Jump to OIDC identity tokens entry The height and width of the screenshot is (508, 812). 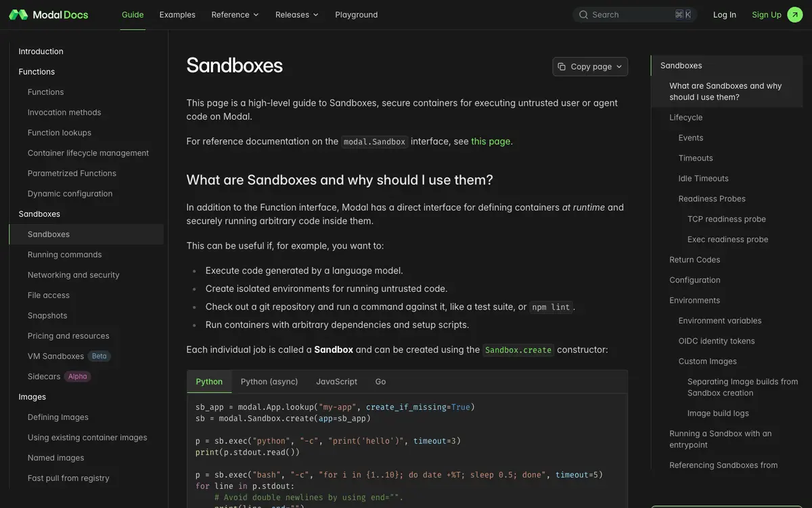click(717, 341)
